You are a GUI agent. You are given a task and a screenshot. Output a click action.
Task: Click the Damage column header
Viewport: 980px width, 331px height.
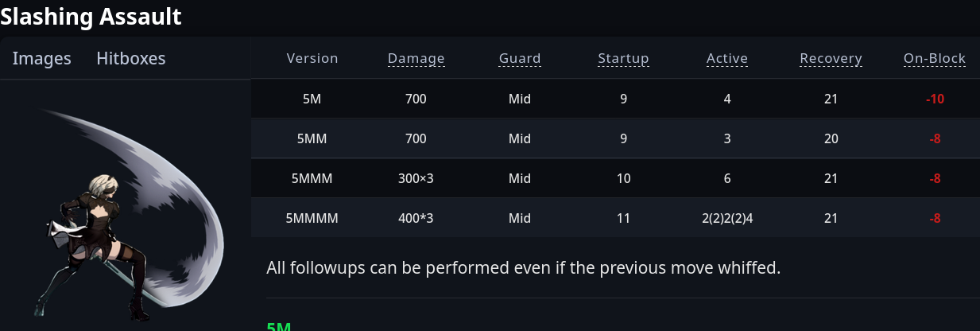(416, 58)
